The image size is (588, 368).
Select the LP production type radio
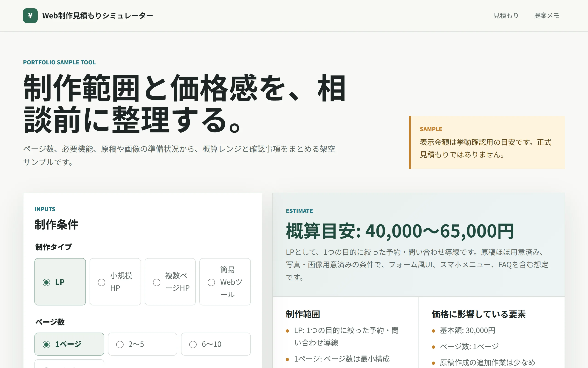(x=60, y=282)
